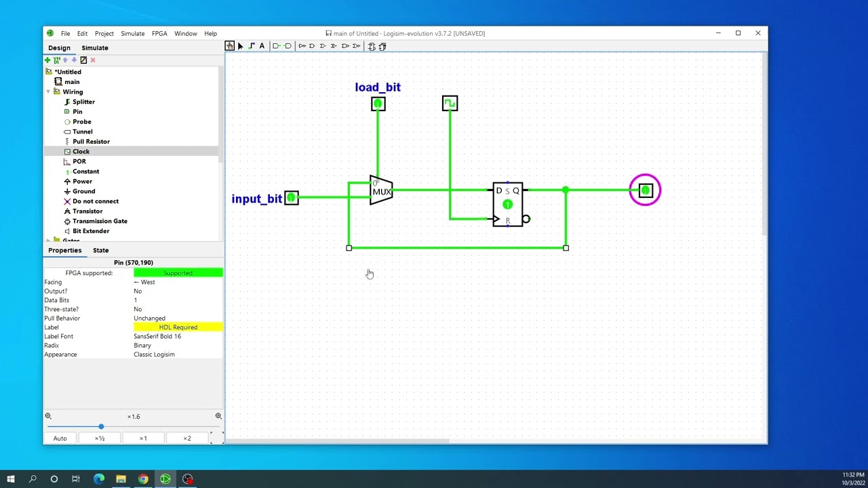Select the XOR gate toolbar icon

334,46
